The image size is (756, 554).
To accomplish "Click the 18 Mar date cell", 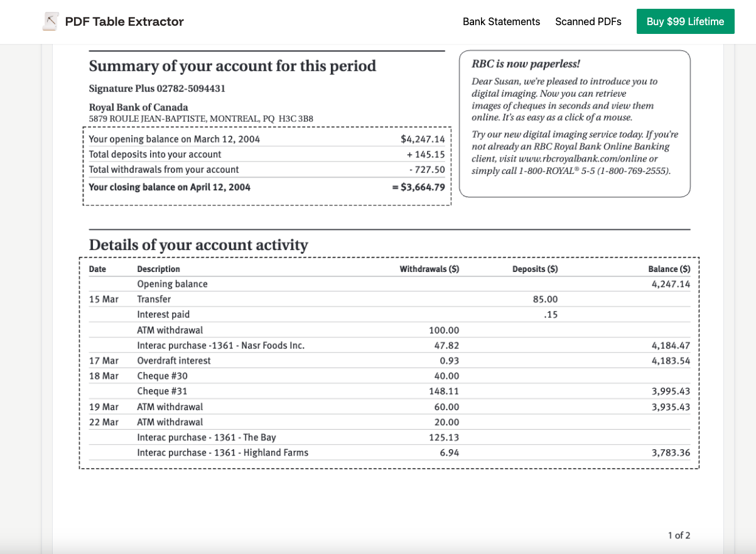I will [x=104, y=376].
